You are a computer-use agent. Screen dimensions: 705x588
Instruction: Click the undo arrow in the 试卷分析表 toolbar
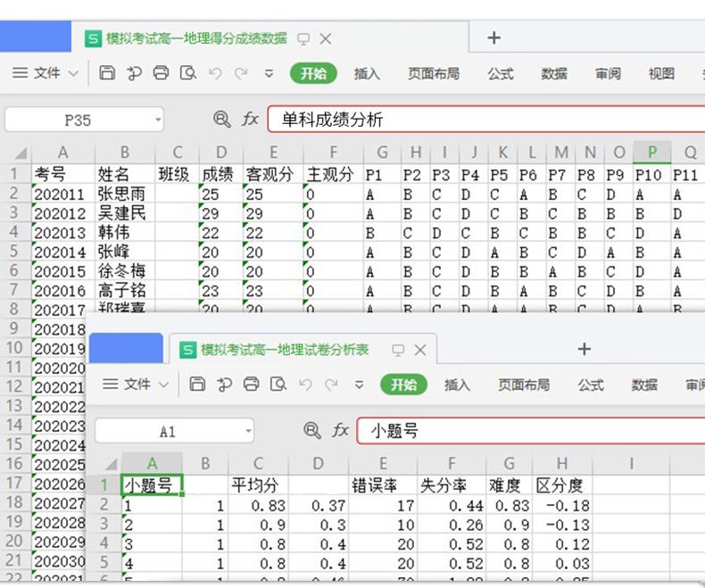point(305,385)
